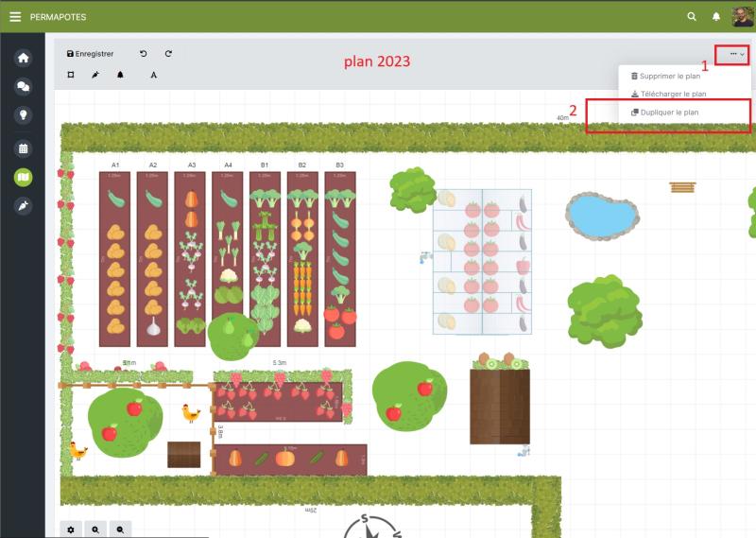This screenshot has width=756, height=538.
Task: Select the carrot plant tool
Action: click(95, 75)
